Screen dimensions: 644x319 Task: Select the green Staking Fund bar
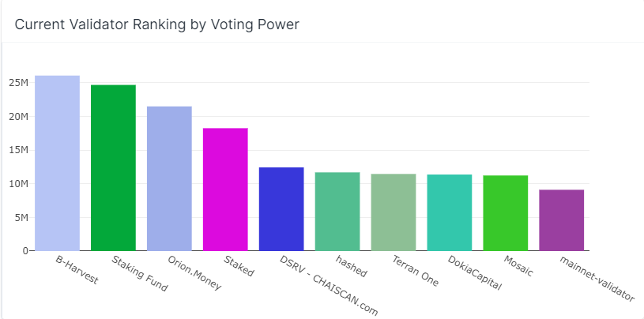click(113, 167)
